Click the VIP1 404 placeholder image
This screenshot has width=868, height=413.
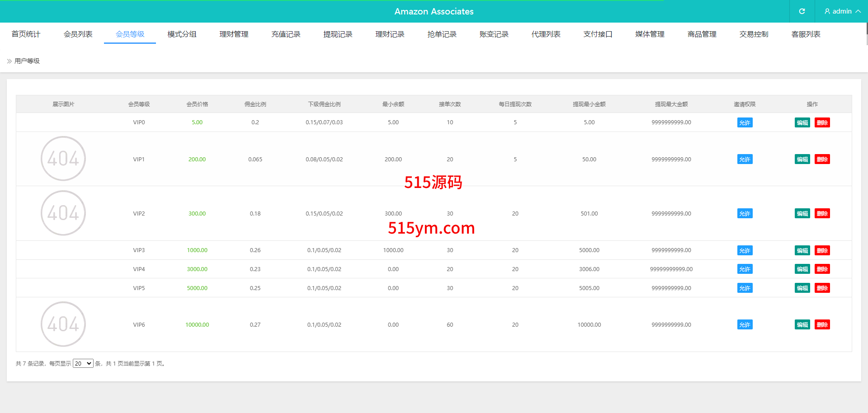point(63,159)
